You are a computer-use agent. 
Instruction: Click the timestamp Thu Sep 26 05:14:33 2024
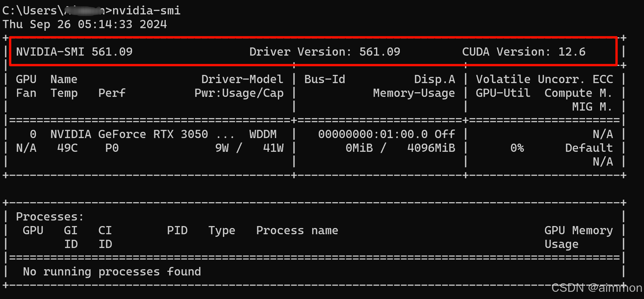point(85,24)
